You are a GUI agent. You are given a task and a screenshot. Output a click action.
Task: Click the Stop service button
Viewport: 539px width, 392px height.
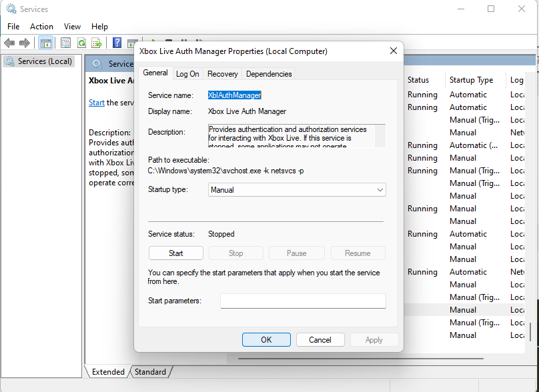(236, 253)
